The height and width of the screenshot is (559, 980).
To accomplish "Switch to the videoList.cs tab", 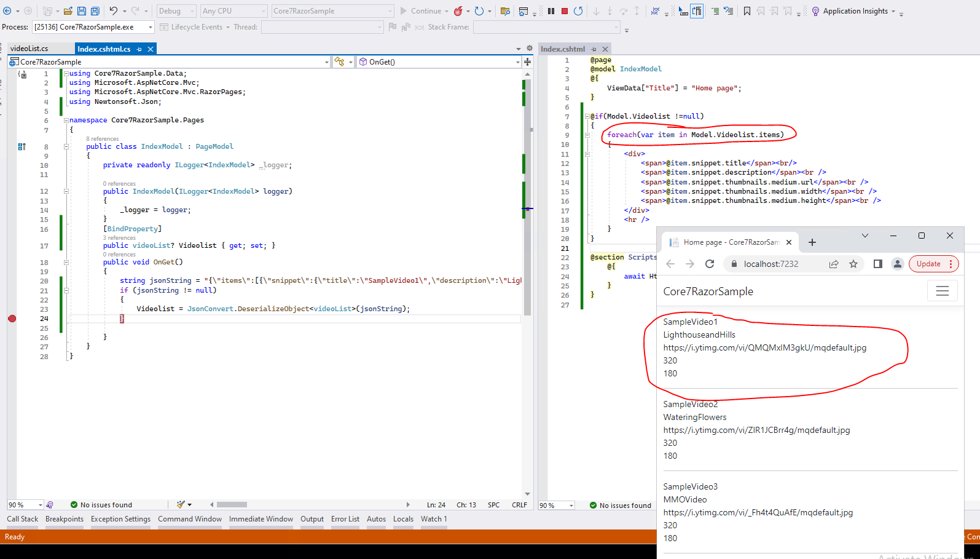I will [x=29, y=49].
